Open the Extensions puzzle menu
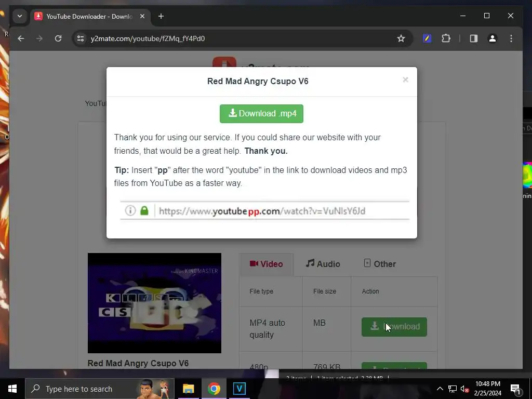The image size is (532, 399). coord(446,38)
